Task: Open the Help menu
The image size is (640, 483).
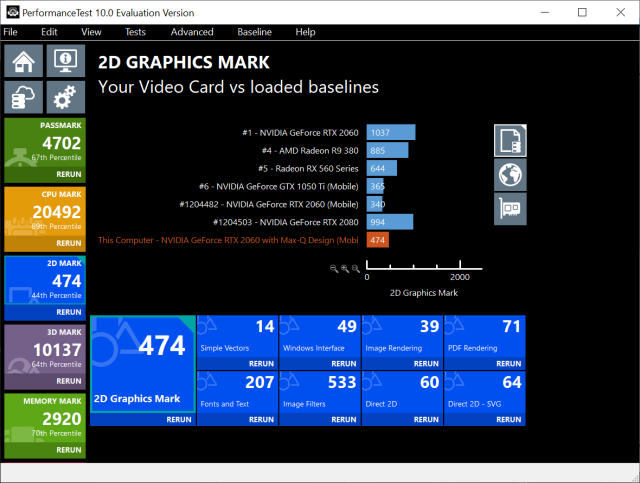Action: click(305, 32)
